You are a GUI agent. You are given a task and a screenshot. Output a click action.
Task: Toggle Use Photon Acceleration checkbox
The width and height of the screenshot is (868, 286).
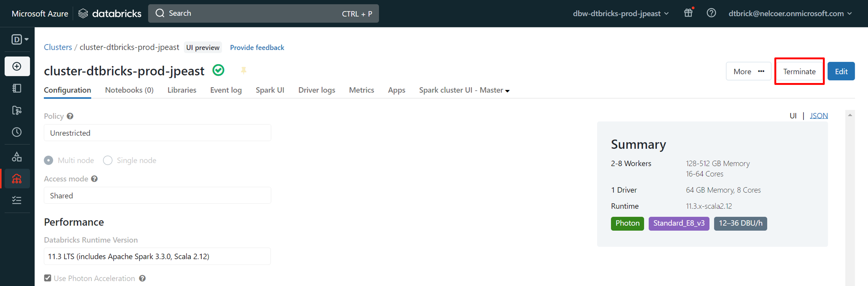coord(47,278)
